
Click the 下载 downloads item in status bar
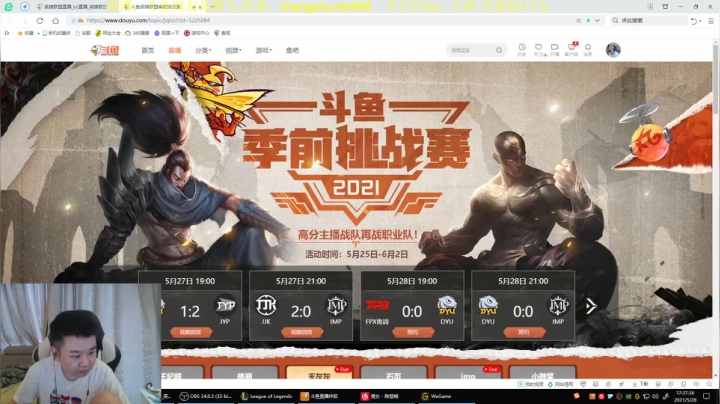[x=640, y=384]
